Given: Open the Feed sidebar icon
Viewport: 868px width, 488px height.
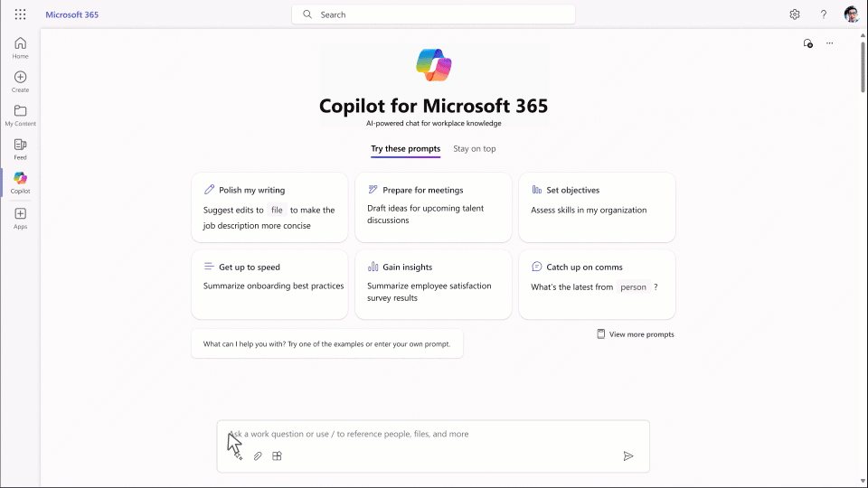Looking at the screenshot, I should pos(20,148).
